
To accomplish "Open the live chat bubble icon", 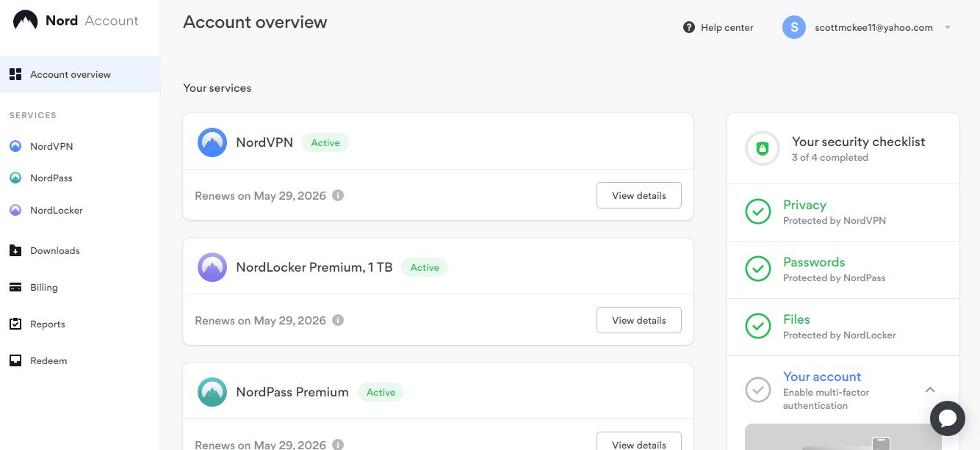I will click(x=947, y=418).
